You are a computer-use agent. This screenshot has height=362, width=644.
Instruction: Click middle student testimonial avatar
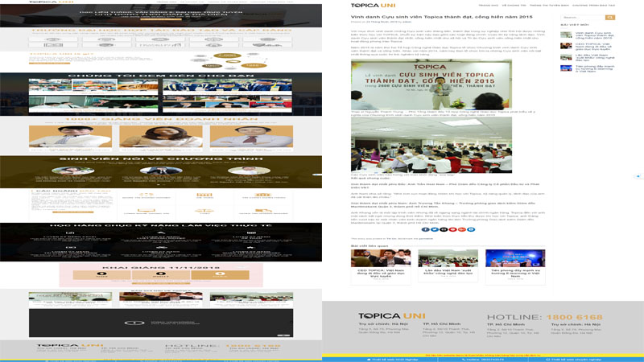(x=161, y=171)
